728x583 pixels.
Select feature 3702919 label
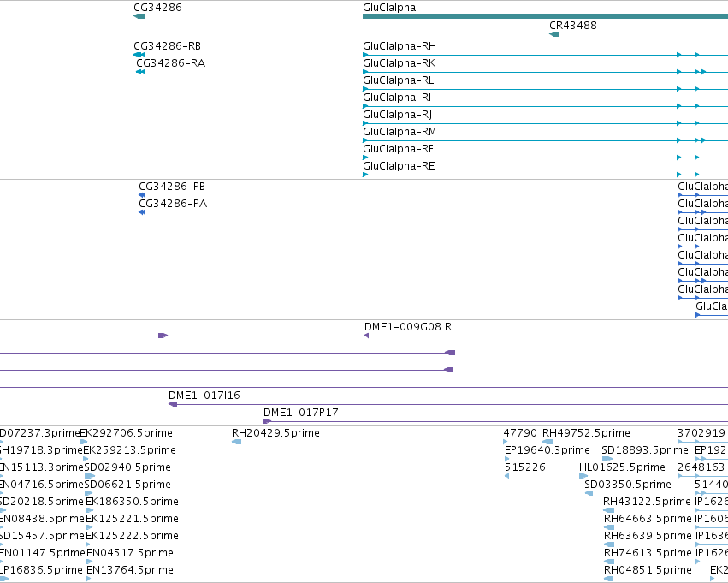pos(701,433)
